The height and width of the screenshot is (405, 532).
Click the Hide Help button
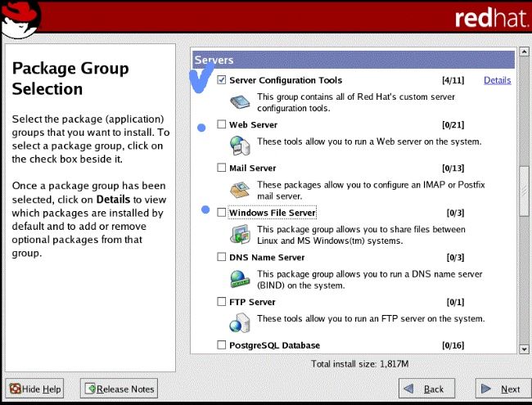pos(34,389)
